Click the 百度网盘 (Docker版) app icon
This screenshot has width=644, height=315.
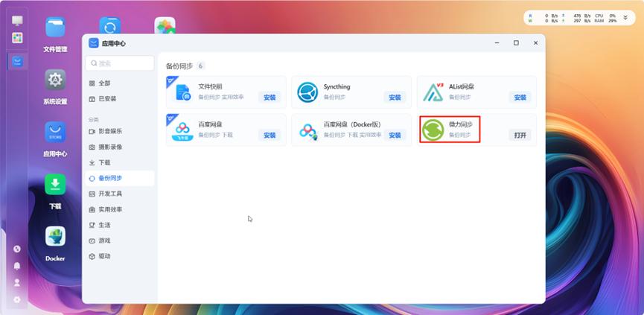307,130
